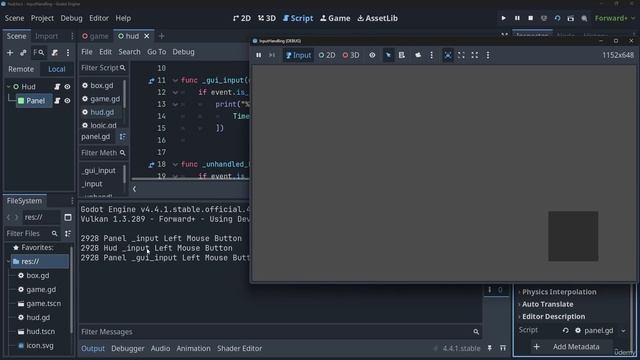The height and width of the screenshot is (360, 640).
Task: Select 3D selection mode in game window
Action: click(351, 55)
